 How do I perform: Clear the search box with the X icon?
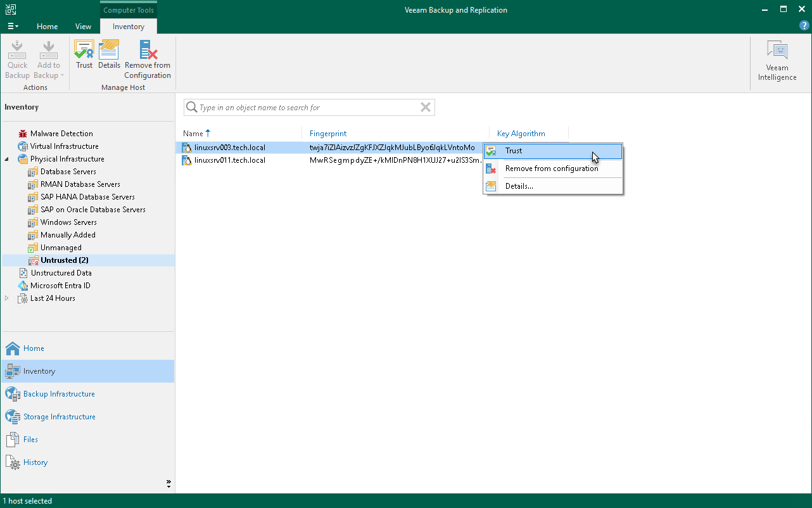(426, 108)
